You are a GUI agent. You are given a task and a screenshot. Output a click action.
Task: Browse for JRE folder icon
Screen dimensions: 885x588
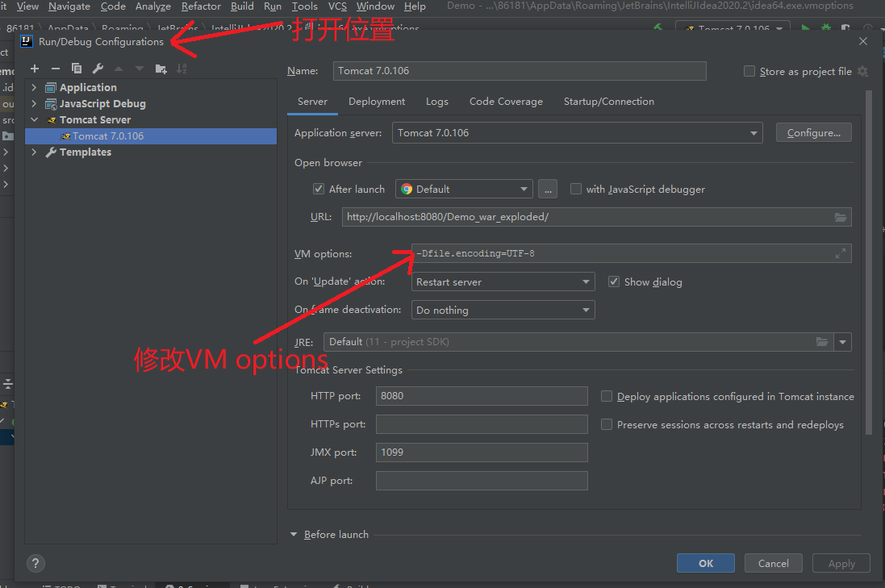822,342
